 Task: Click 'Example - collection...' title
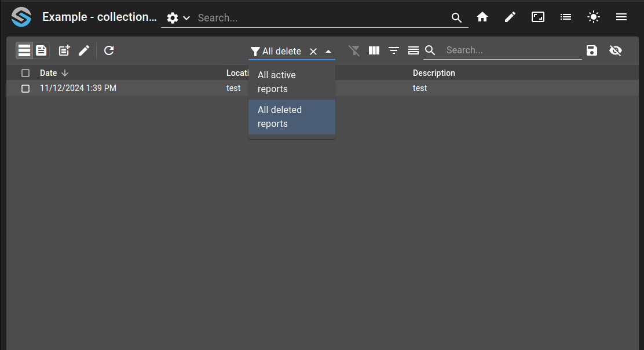pyautogui.click(x=100, y=17)
